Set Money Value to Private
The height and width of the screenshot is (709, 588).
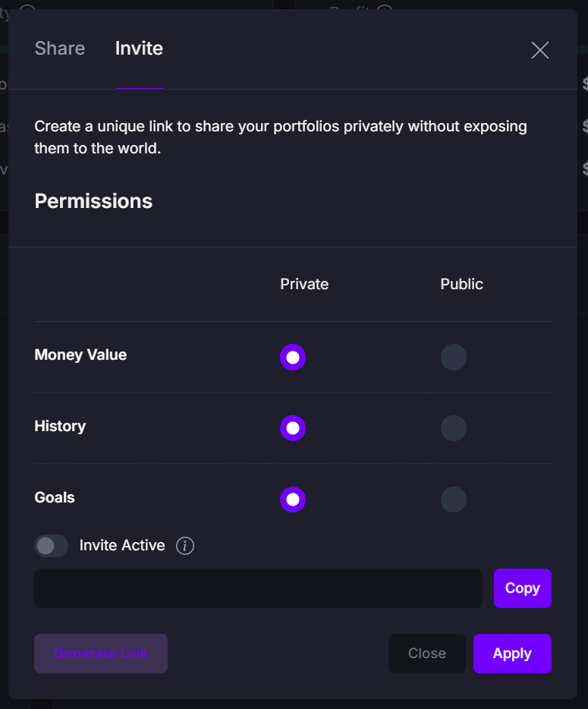pos(293,358)
